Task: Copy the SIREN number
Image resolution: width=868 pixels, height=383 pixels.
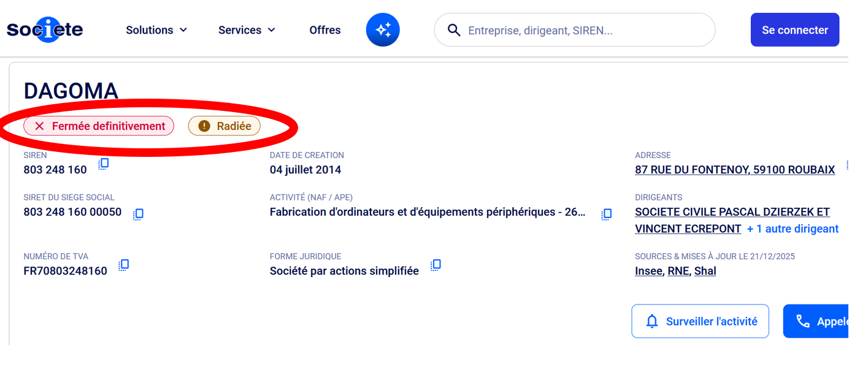Action: [x=104, y=164]
